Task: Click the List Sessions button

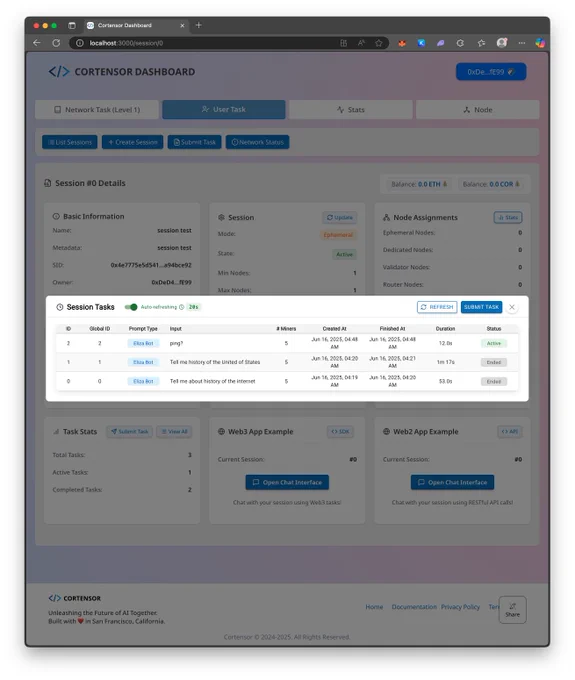Action: coord(70,142)
